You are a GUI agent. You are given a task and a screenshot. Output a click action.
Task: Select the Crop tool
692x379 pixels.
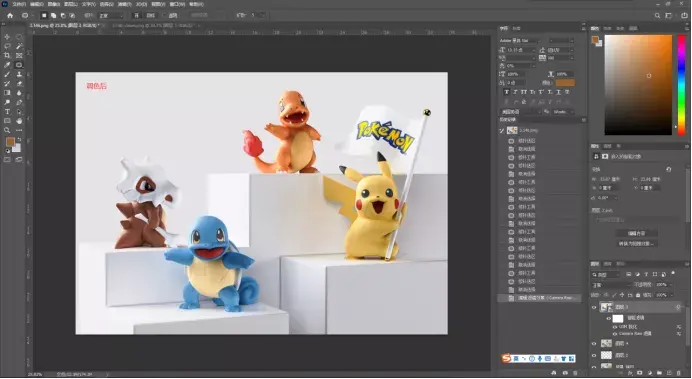[7, 56]
